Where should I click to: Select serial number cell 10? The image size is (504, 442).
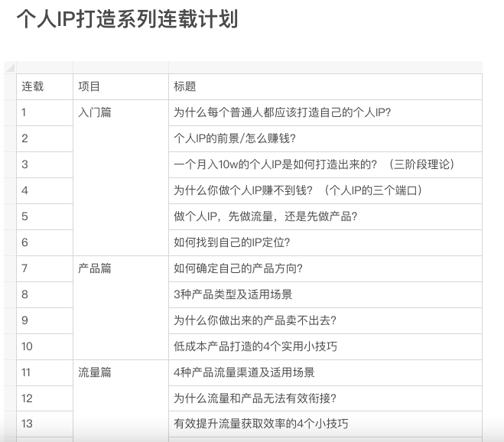click(44, 347)
